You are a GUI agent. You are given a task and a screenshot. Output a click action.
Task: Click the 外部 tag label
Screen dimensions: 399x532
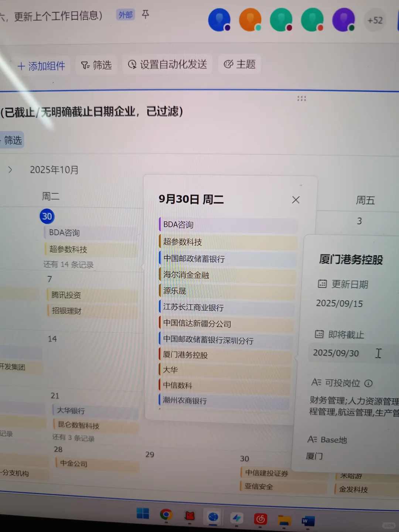click(x=126, y=15)
